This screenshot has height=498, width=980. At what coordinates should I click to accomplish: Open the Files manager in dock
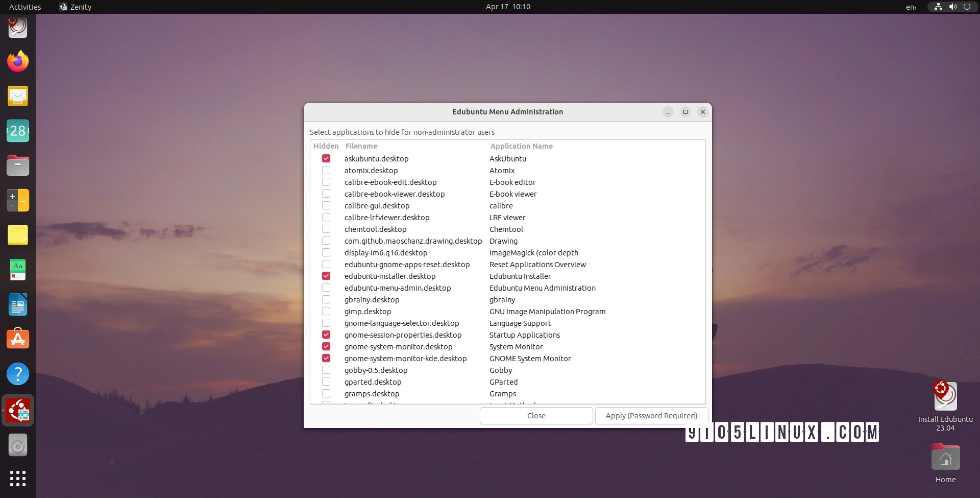[x=18, y=165]
